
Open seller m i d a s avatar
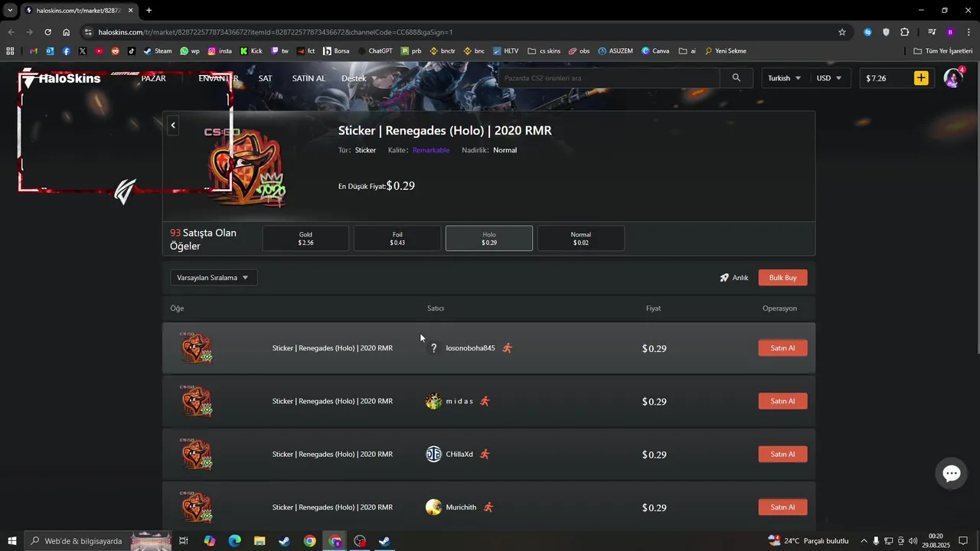tap(434, 401)
